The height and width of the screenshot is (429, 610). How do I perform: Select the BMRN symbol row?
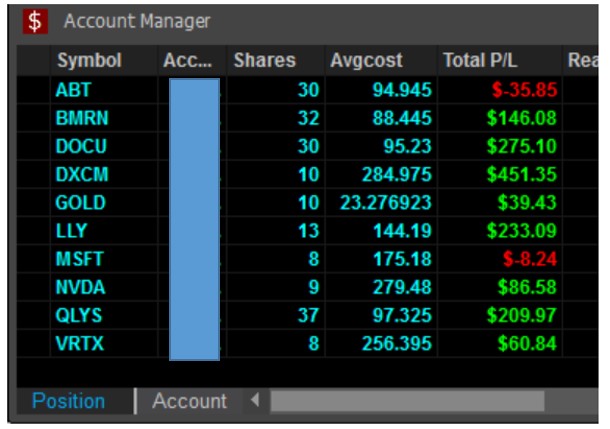pyautogui.click(x=82, y=117)
